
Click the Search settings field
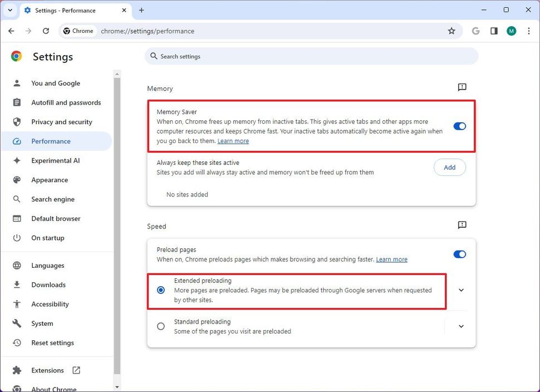[311, 56]
